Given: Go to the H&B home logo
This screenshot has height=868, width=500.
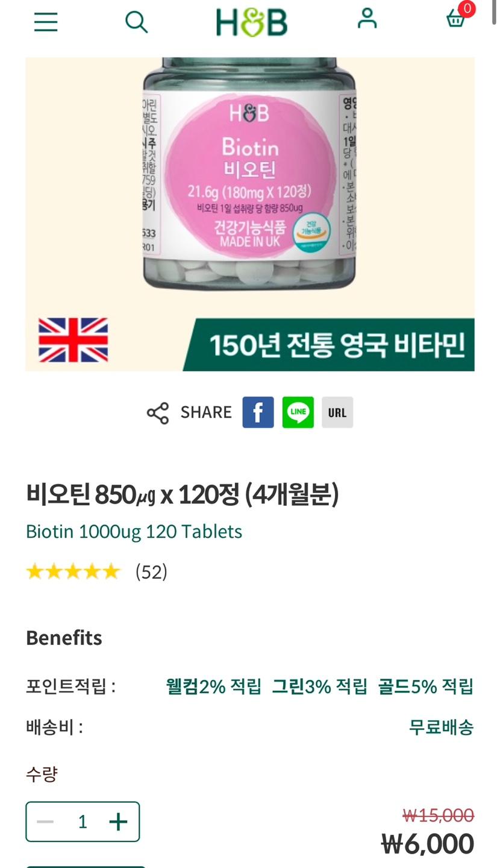Looking at the screenshot, I should [x=252, y=22].
